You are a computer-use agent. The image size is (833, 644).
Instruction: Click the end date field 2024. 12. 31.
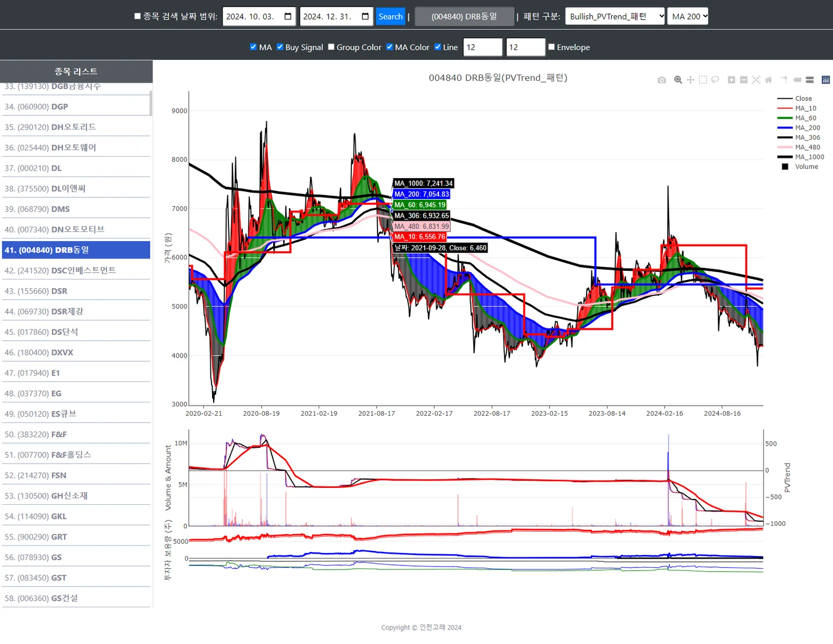(x=337, y=16)
